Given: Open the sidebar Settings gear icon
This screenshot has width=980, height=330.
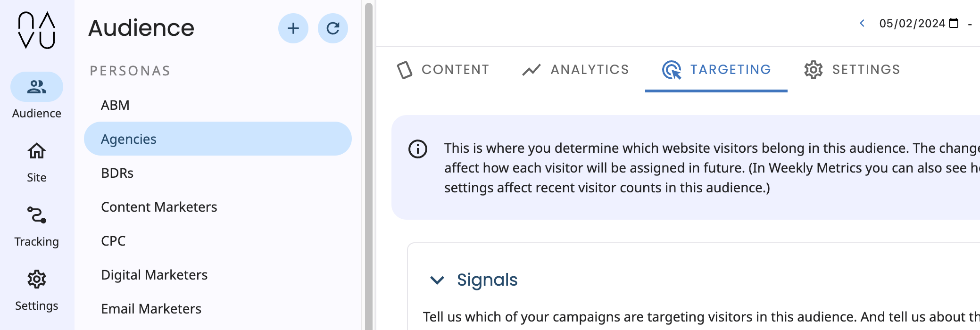Looking at the screenshot, I should point(37,280).
